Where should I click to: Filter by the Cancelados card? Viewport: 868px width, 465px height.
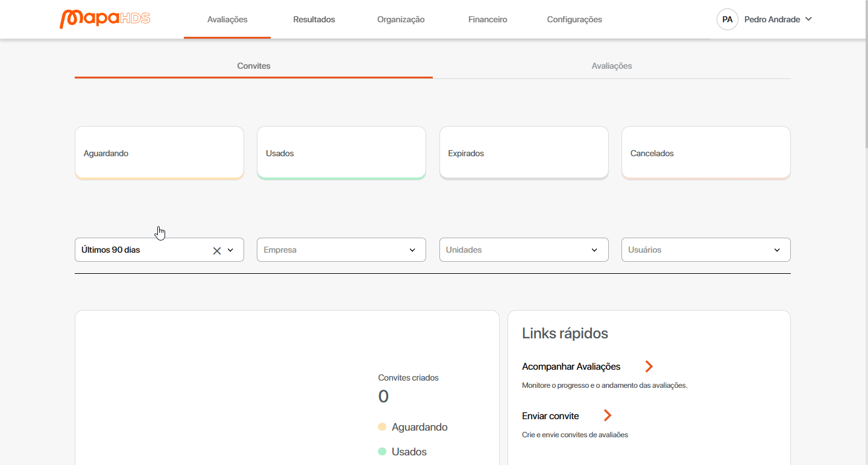click(706, 153)
